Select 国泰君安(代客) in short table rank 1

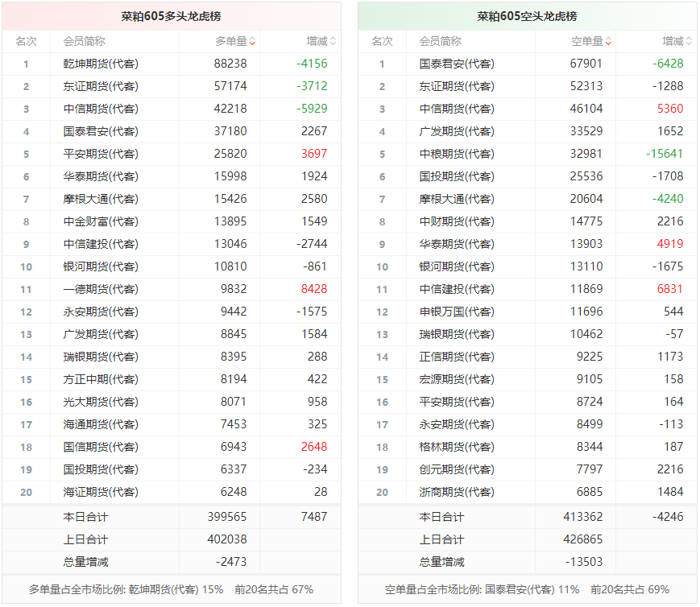pyautogui.click(x=457, y=64)
